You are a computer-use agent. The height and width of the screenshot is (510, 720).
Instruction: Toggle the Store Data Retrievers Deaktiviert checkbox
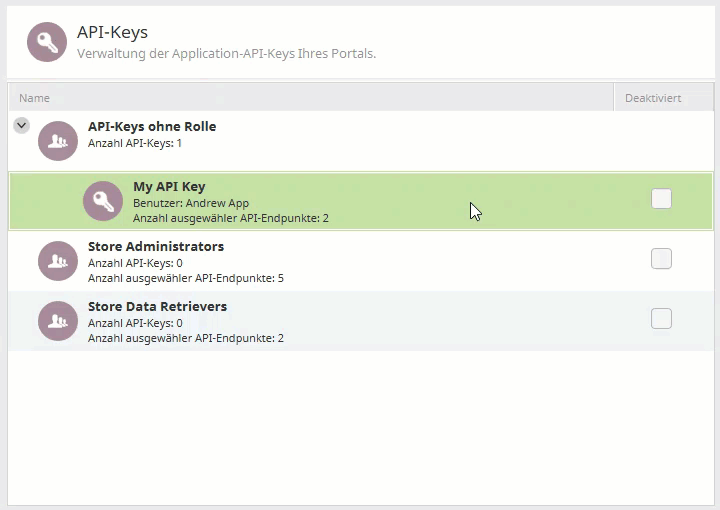[661, 319]
